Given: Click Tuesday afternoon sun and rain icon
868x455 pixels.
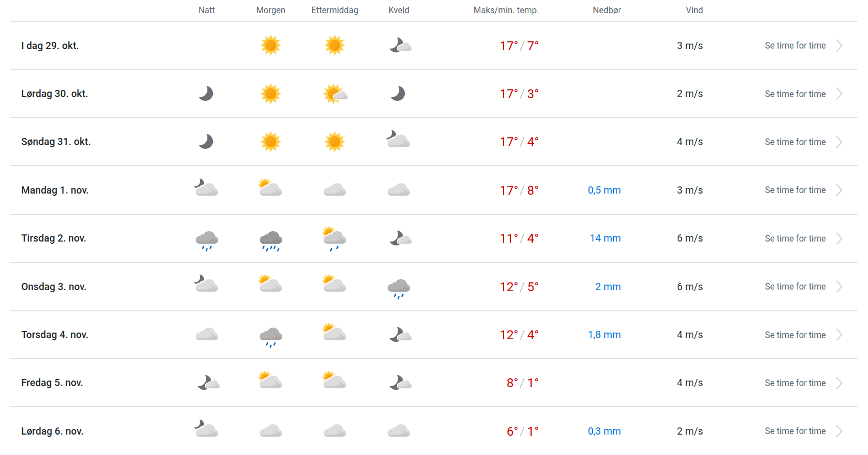Looking at the screenshot, I should [x=334, y=238].
